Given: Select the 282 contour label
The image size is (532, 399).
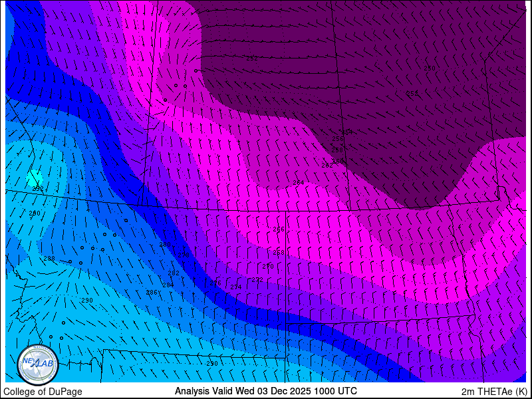Looking at the screenshot, I should click(x=174, y=273).
